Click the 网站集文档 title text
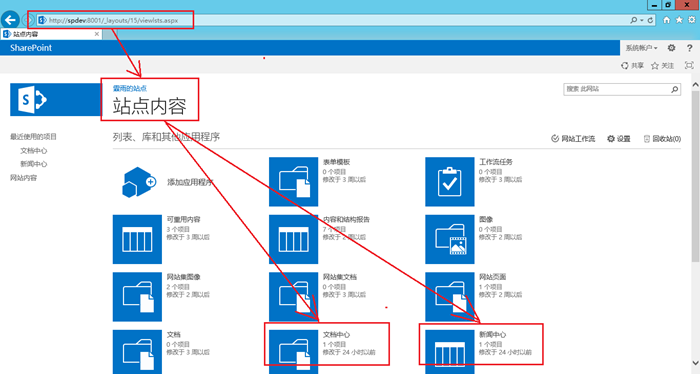The height and width of the screenshot is (374, 700). pyautogui.click(x=340, y=277)
